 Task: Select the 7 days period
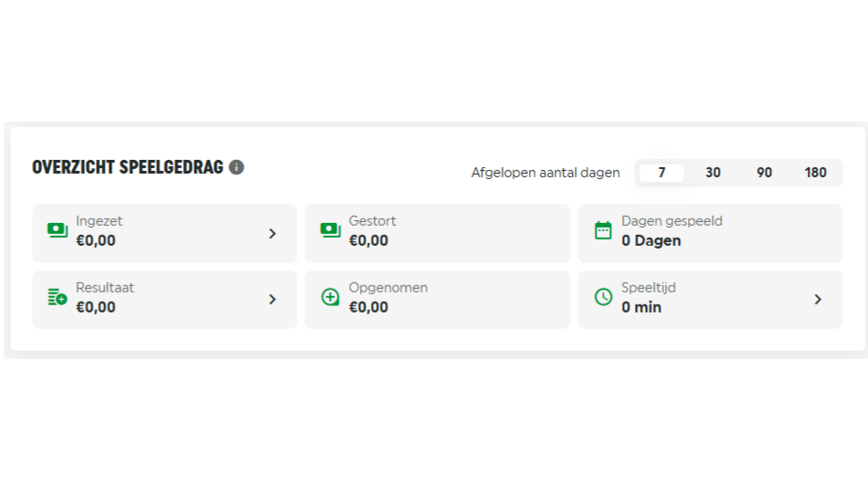(x=662, y=173)
